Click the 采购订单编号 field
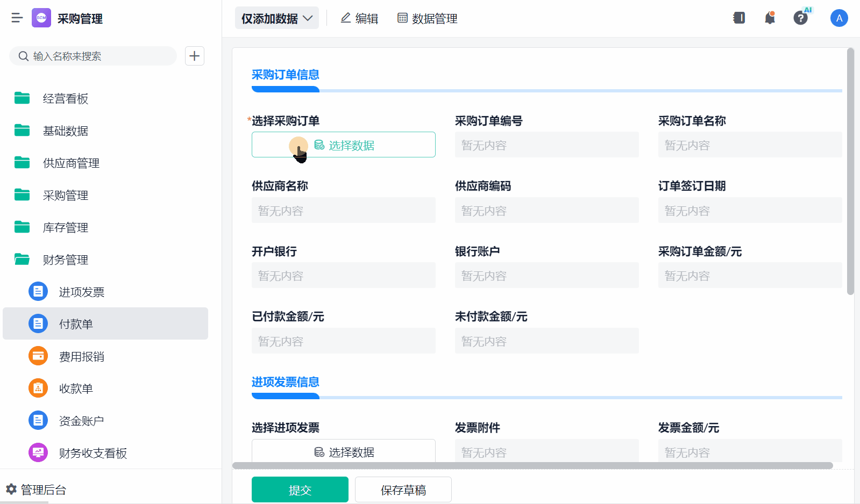This screenshot has width=860, height=504. (x=547, y=145)
